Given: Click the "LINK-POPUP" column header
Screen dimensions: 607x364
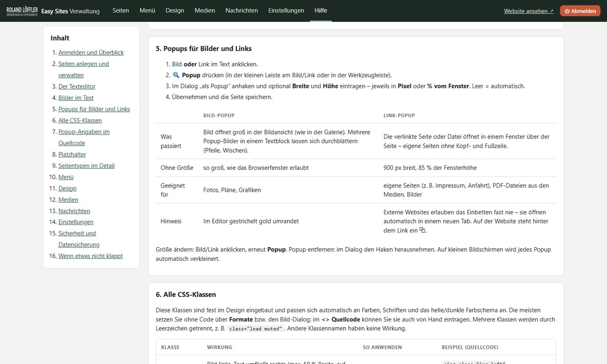Looking at the screenshot, I should tap(399, 116).
